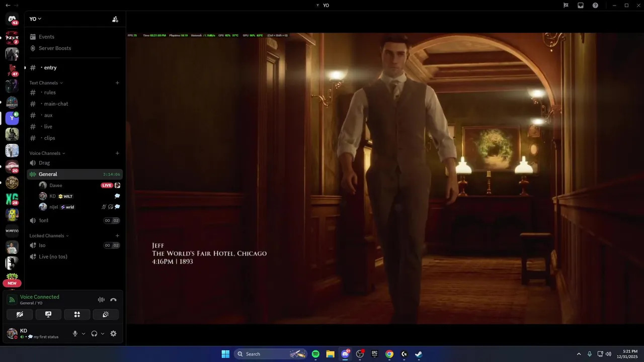Jump to NEW unread servers indicator
The height and width of the screenshot is (362, 644).
tap(12, 283)
